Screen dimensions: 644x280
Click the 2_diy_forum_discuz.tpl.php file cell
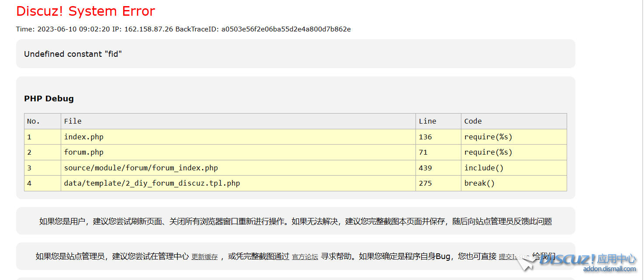coord(152,183)
